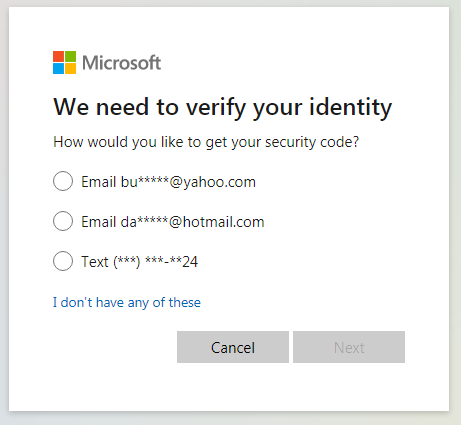Click the 'Email da*****@hotmail.com' label
461x425 pixels.
point(173,222)
